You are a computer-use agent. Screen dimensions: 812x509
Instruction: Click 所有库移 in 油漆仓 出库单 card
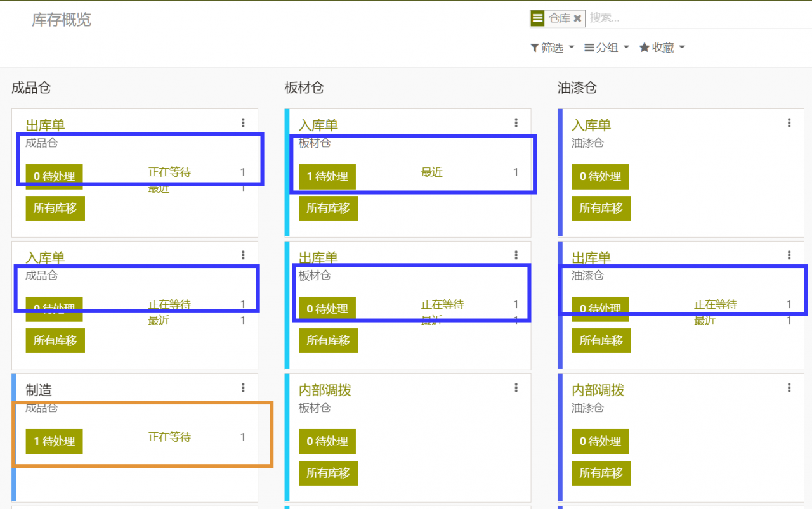601,340
